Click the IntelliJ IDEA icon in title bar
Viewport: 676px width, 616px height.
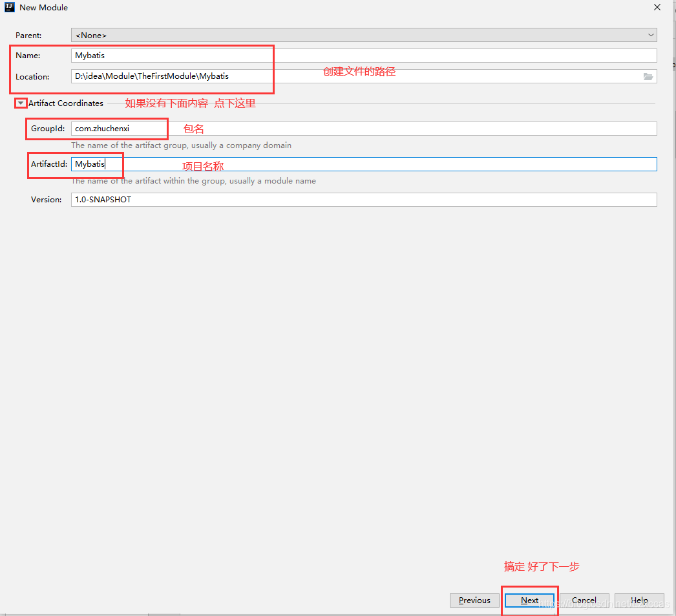click(10, 7)
